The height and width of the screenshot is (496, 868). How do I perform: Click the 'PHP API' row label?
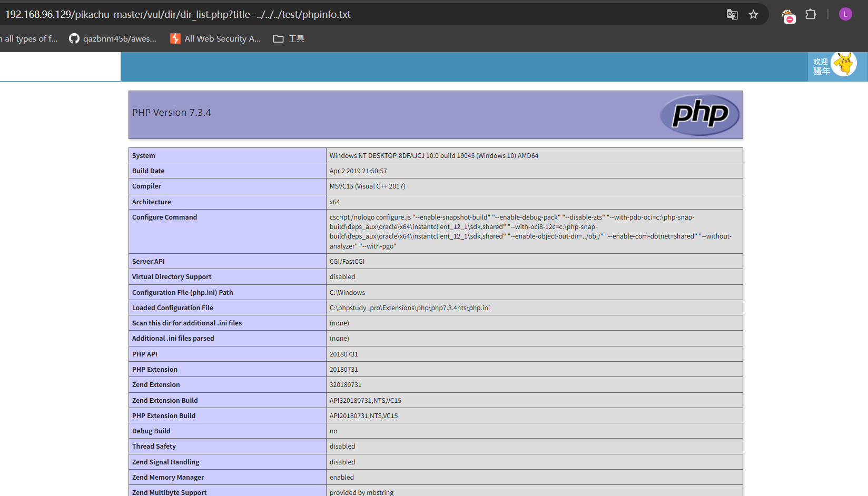[145, 354]
